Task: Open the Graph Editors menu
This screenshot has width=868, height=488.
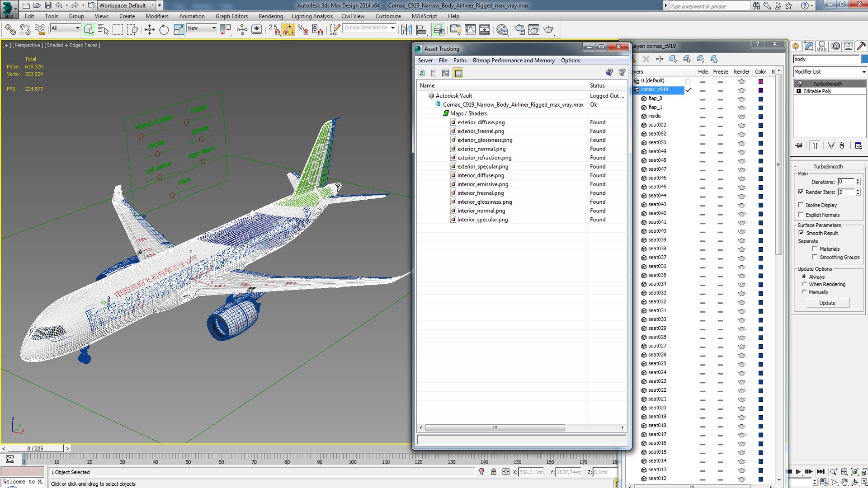Action: 231,16
